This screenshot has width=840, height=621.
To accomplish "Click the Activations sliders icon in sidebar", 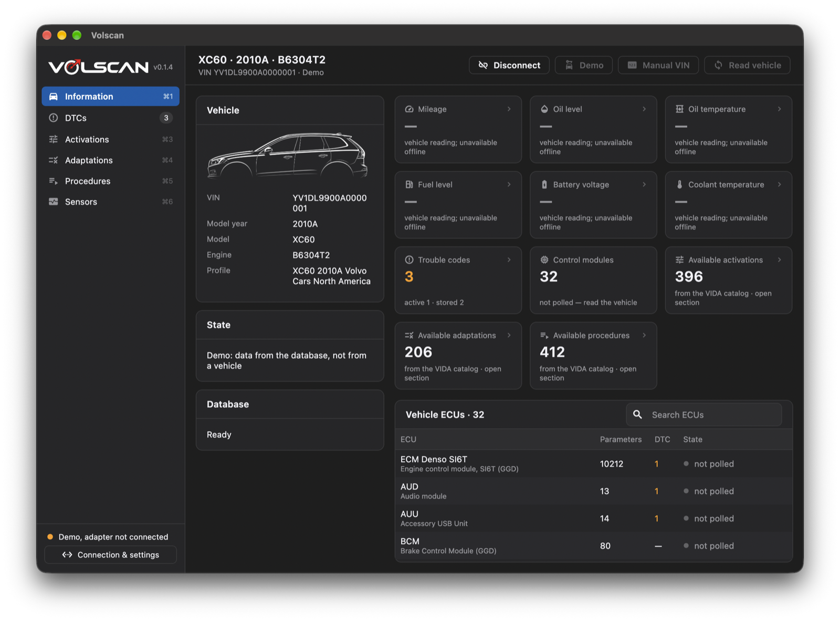I will [54, 139].
